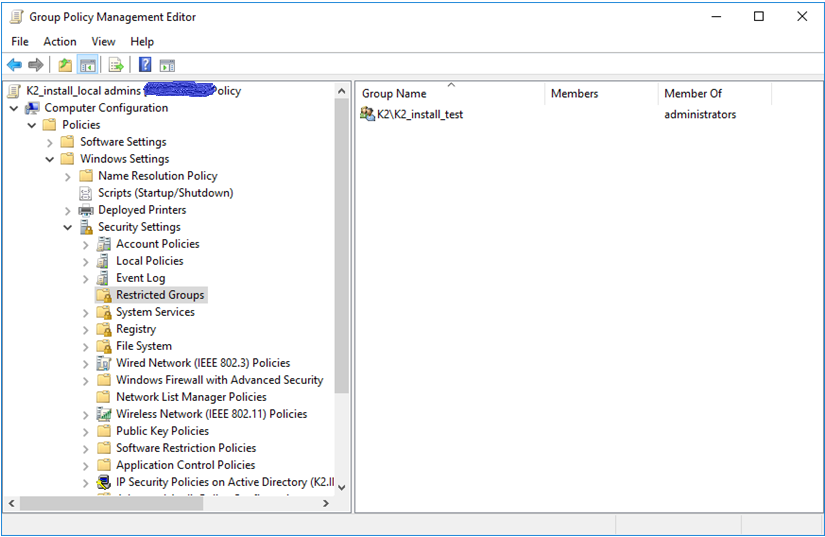Image resolution: width=825 pixels, height=537 pixels.
Task: Toggle Show/Hide Console Tree icon
Action: click(87, 65)
